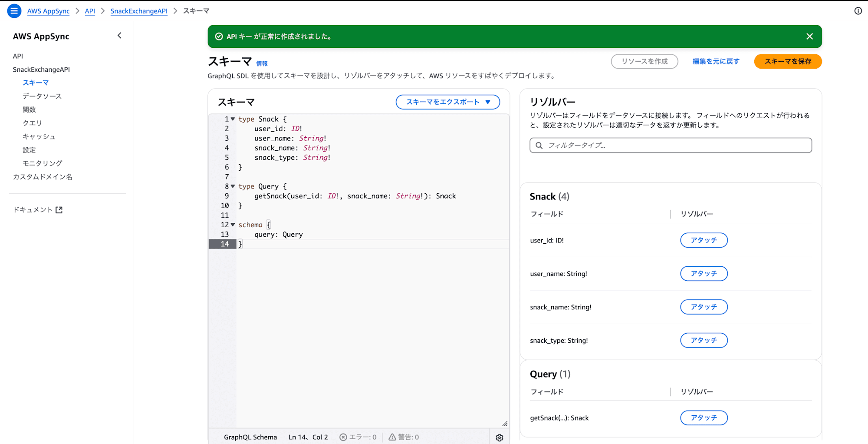Open AWS AppSync breadcrumb link

point(48,11)
